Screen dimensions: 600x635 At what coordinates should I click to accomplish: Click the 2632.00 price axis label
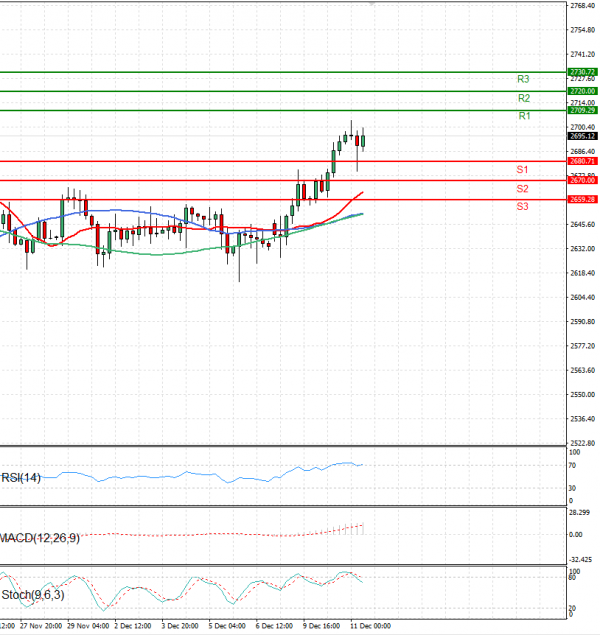(x=583, y=249)
